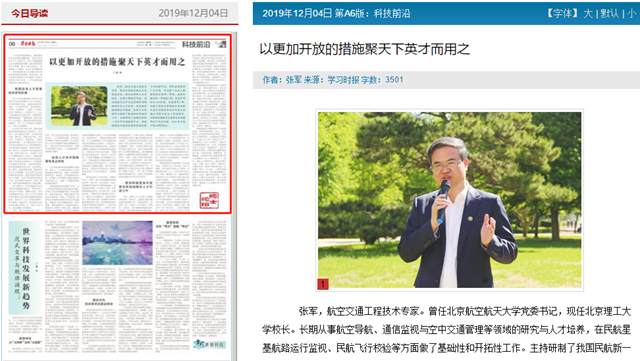Click the red seal stamp icon on page thumbnail

pyautogui.click(x=209, y=200)
